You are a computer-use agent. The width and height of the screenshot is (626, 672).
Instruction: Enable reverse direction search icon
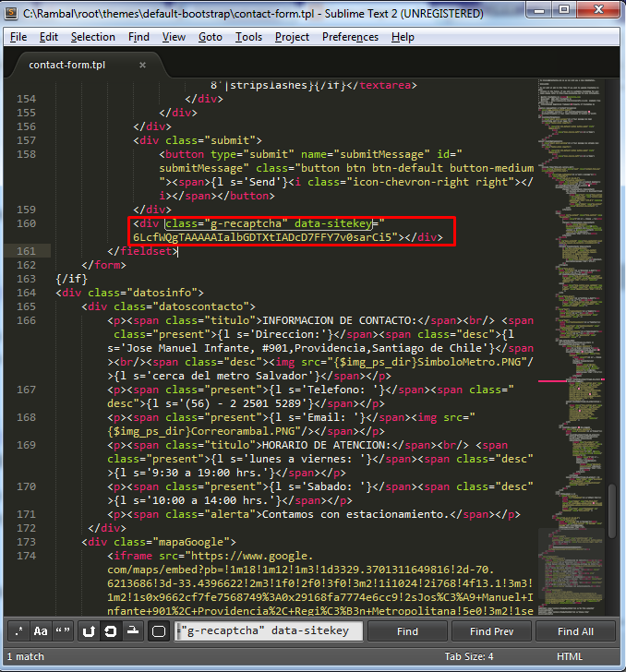pyautogui.click(x=90, y=631)
